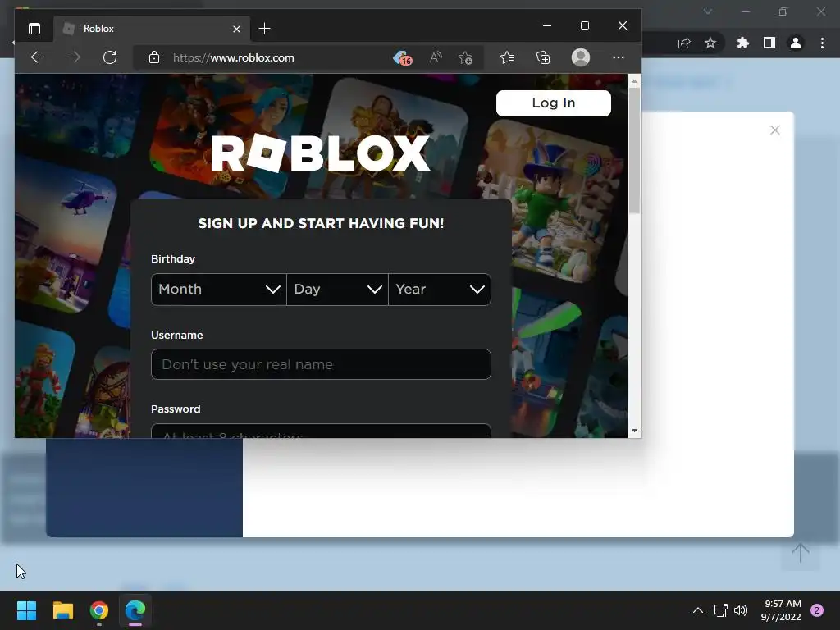Click the Username input field
Screen dimensions: 840x630
(321, 364)
